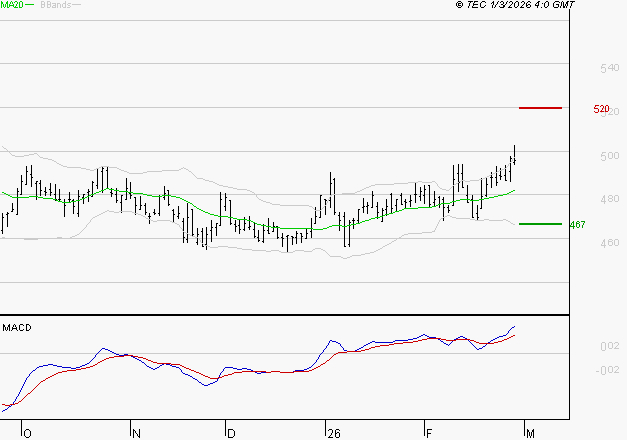
Task: Click the 540 price axis label
Action: click(609, 68)
